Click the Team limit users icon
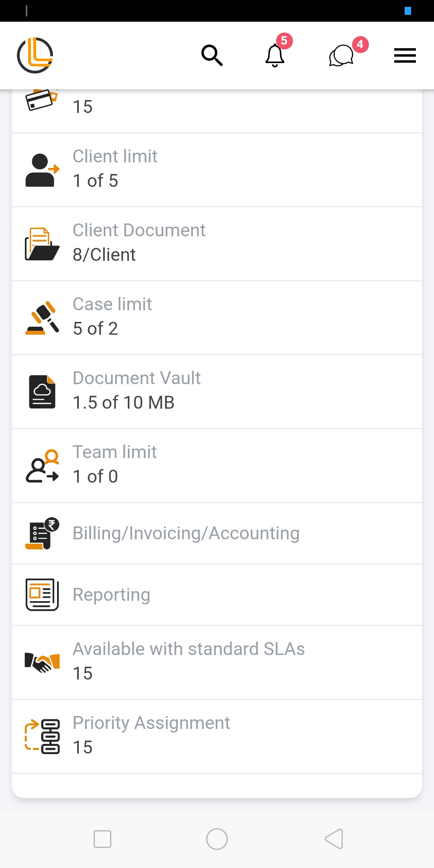The image size is (434, 868). coord(42,466)
